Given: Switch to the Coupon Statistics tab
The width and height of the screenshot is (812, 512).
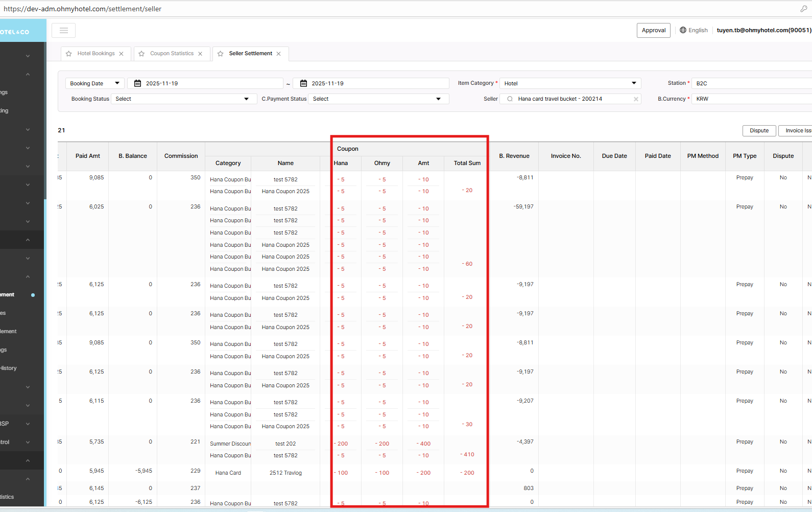Looking at the screenshot, I should 172,54.
